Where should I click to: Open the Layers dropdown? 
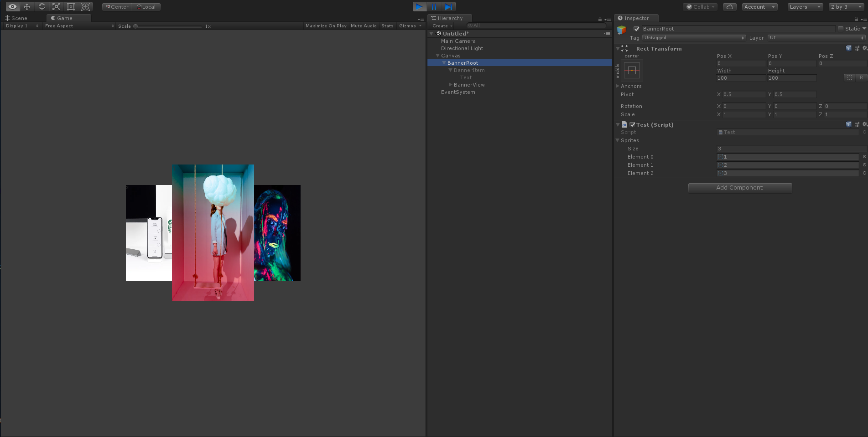coord(805,7)
